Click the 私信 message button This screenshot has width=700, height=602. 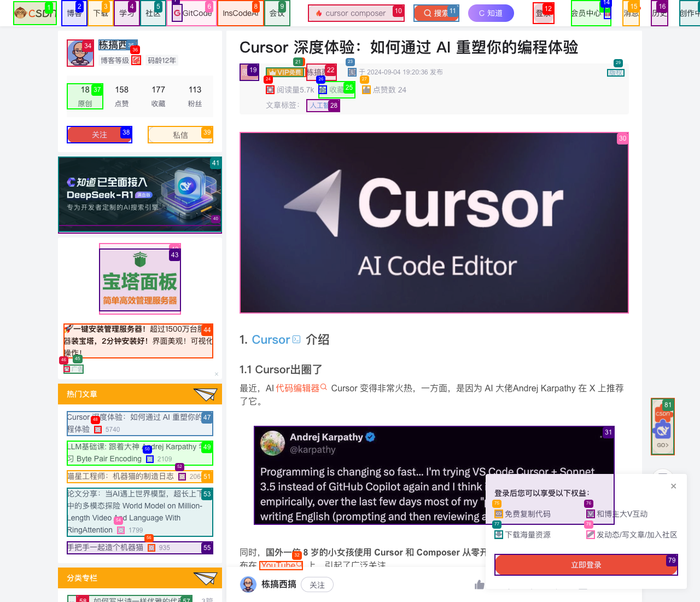pyautogui.click(x=180, y=135)
